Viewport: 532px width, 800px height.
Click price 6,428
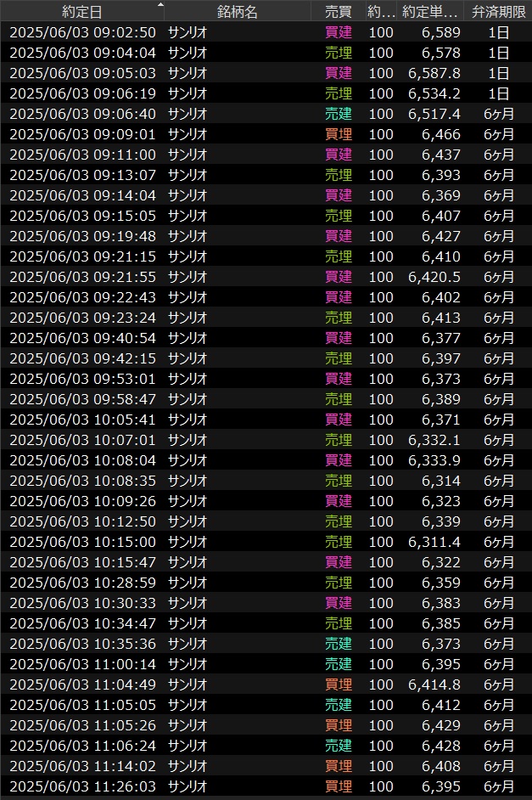(440, 746)
